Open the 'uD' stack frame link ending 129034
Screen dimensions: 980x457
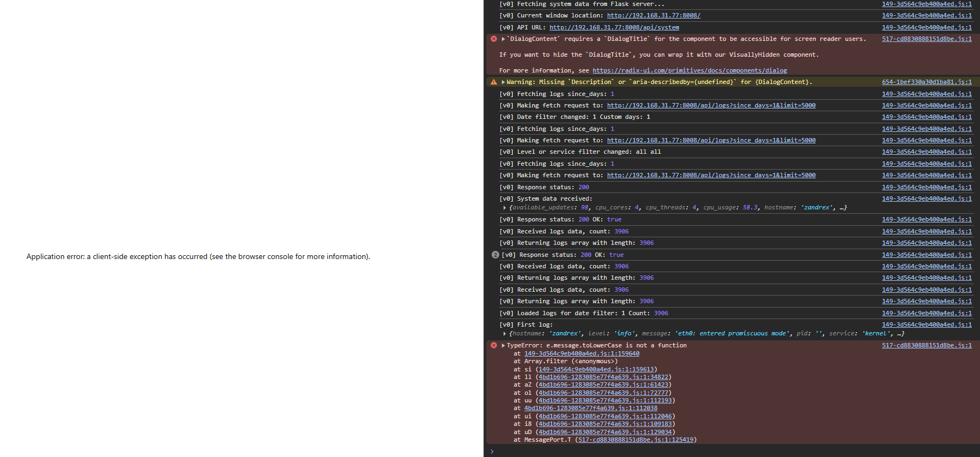point(605,432)
